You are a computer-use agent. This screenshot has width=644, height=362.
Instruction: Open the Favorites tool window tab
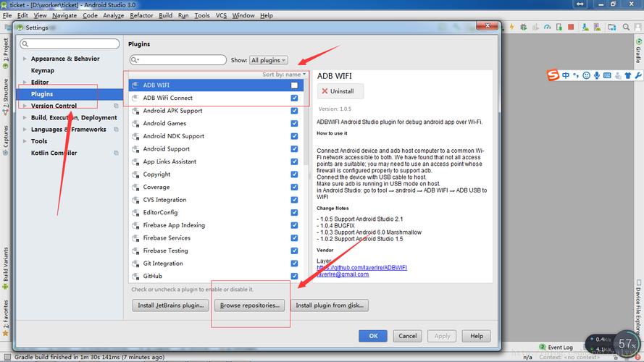tap(5, 318)
